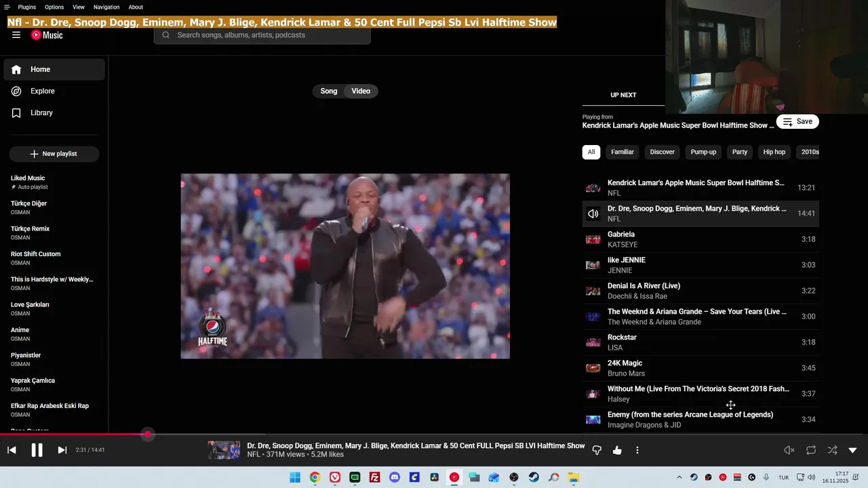Skip to previous track
The height and width of the screenshot is (488, 868).
tap(12, 450)
